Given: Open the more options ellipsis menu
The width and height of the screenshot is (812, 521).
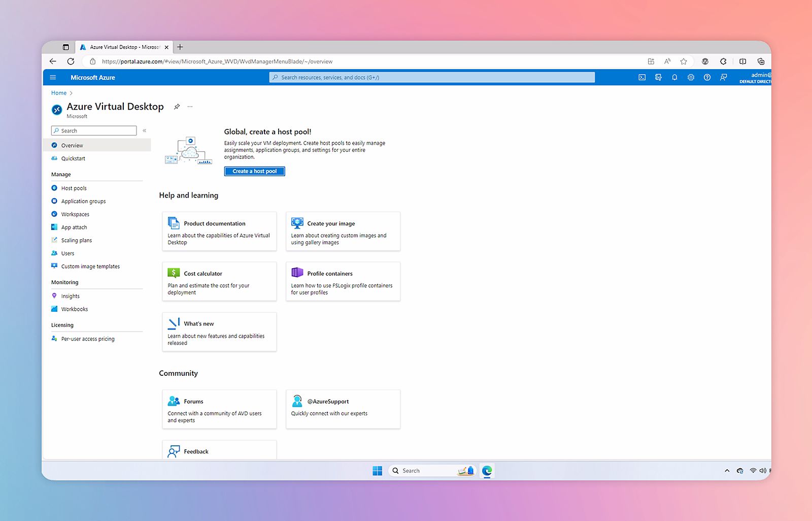Looking at the screenshot, I should (190, 107).
